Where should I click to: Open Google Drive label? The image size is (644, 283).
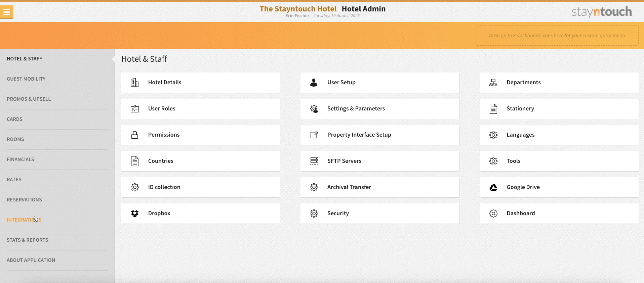523,187
